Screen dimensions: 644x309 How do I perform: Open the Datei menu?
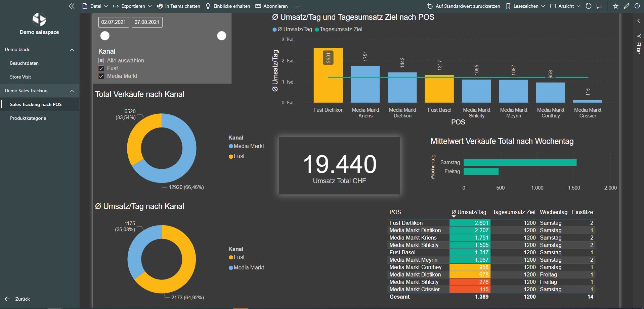(x=95, y=6)
